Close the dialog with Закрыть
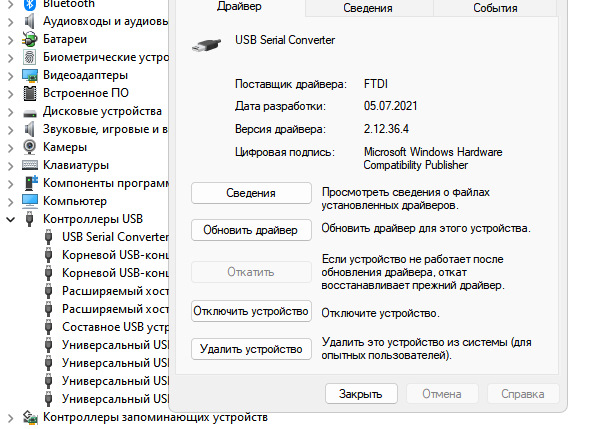 pyautogui.click(x=361, y=394)
